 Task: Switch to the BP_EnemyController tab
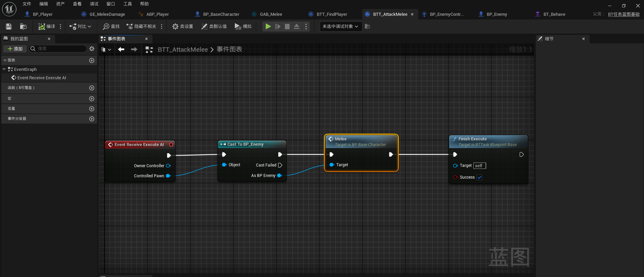[x=446, y=14]
